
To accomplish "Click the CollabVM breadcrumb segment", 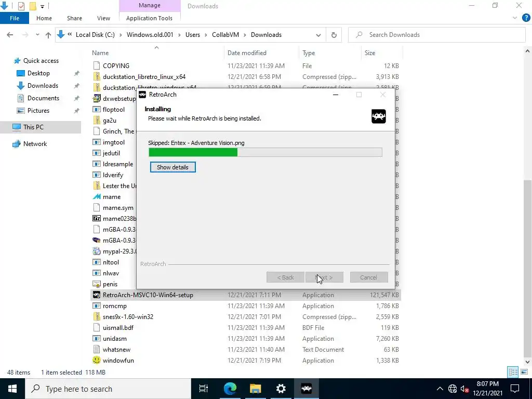I will pos(225,35).
